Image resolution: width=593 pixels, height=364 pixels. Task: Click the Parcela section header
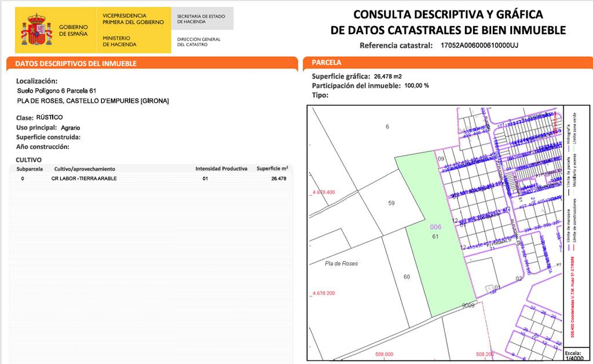327,62
